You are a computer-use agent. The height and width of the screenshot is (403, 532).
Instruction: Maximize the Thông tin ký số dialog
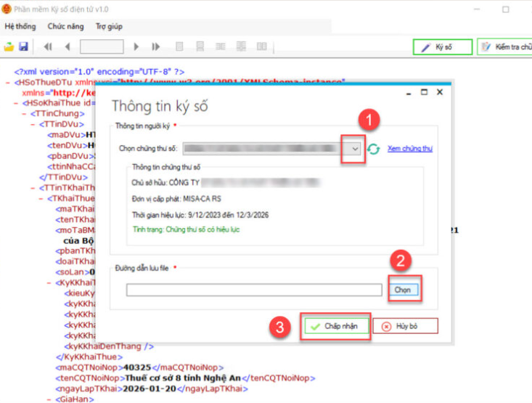coord(424,92)
